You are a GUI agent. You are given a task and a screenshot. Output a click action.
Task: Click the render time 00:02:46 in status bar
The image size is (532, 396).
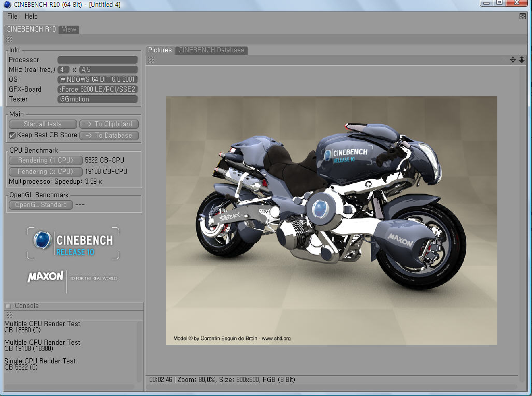[161, 380]
